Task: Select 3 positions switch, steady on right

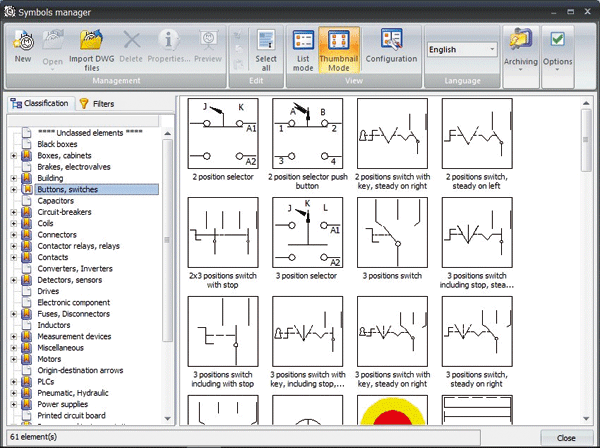Action: pos(477,331)
